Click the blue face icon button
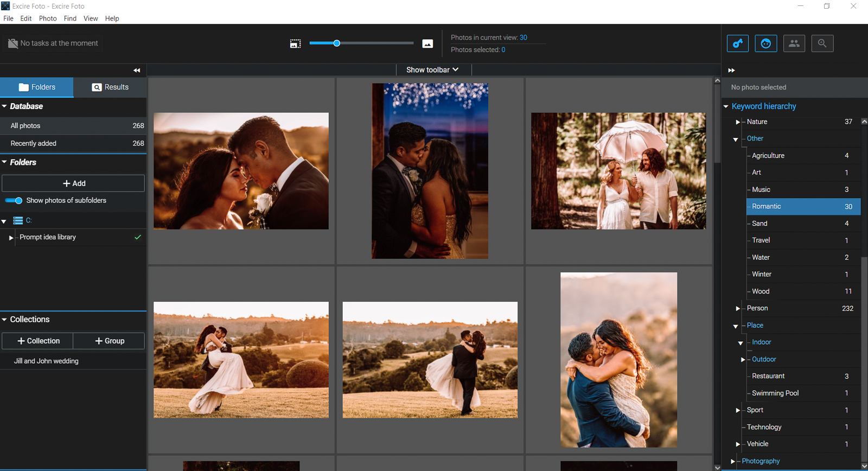The image size is (868, 471). tap(765, 43)
